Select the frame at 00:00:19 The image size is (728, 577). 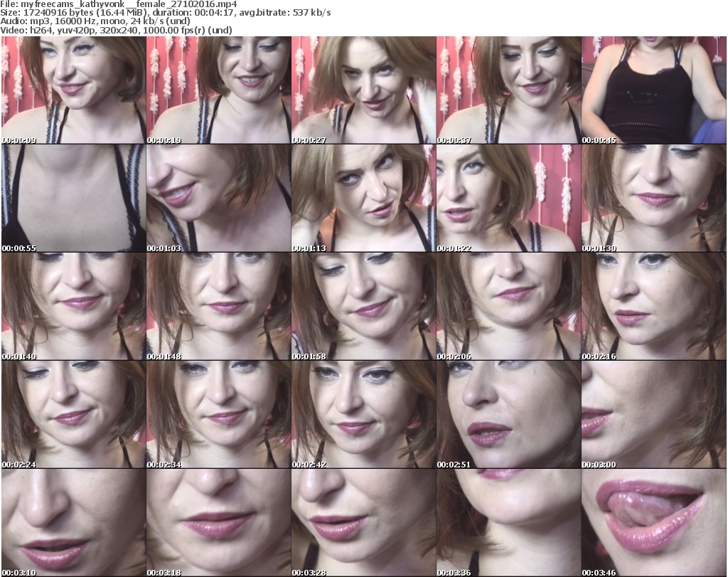tap(218, 90)
